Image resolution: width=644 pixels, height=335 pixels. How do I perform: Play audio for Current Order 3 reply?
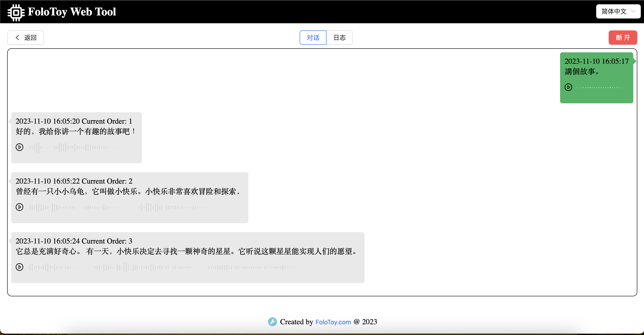pyautogui.click(x=19, y=267)
